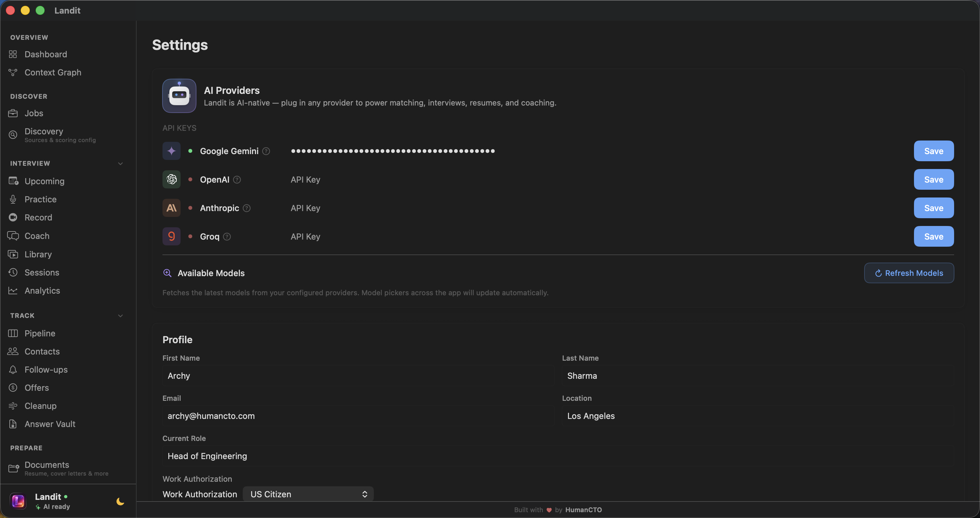Click the Practice microphone icon
This screenshot has width=980, height=518.
click(x=13, y=199)
